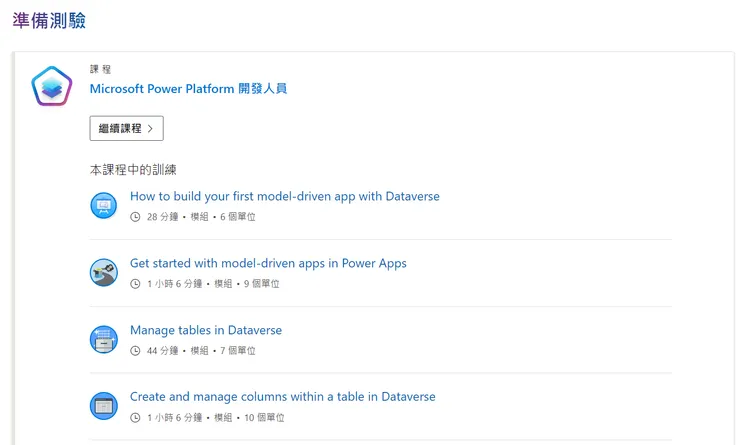Click the first model-driven app module icon
The width and height of the screenshot is (740, 445).
click(x=104, y=206)
